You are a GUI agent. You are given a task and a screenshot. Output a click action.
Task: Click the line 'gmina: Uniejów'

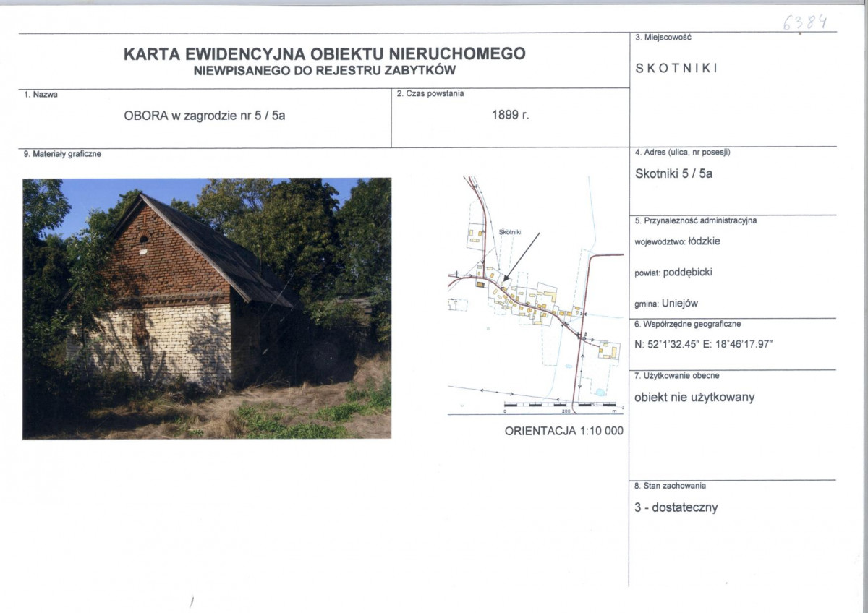pos(667,304)
